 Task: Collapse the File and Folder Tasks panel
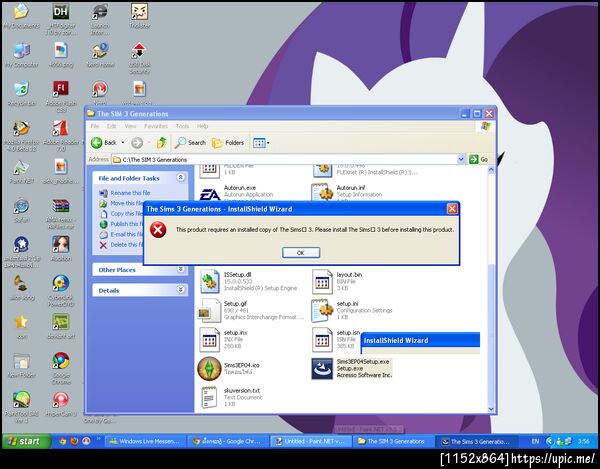point(181,178)
